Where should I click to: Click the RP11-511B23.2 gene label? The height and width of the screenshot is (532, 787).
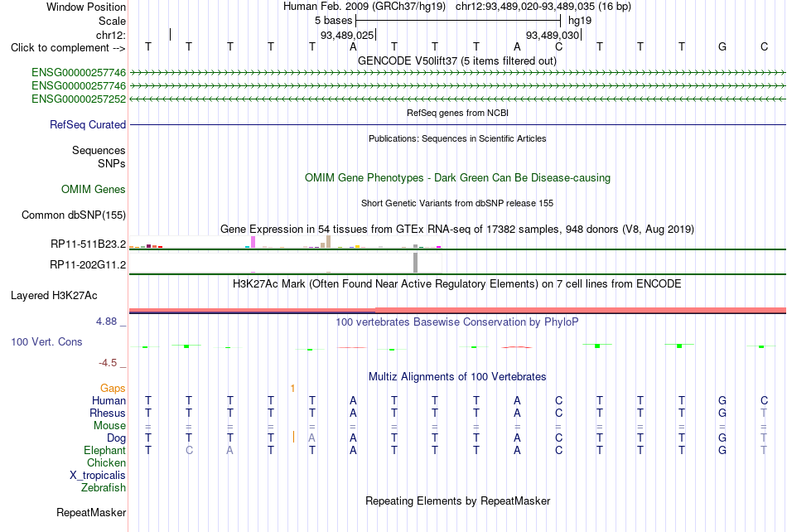(88, 244)
